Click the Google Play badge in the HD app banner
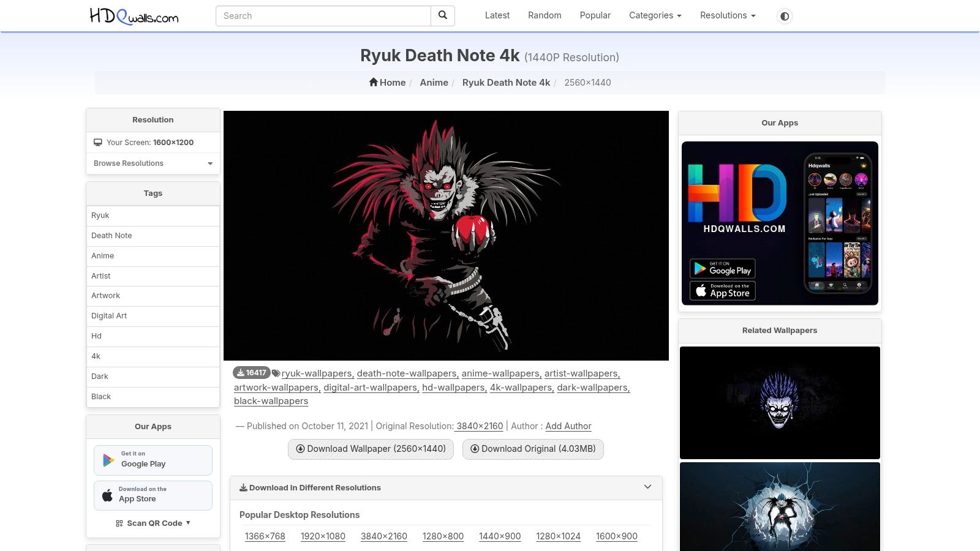This screenshot has width=980, height=551. tap(723, 268)
